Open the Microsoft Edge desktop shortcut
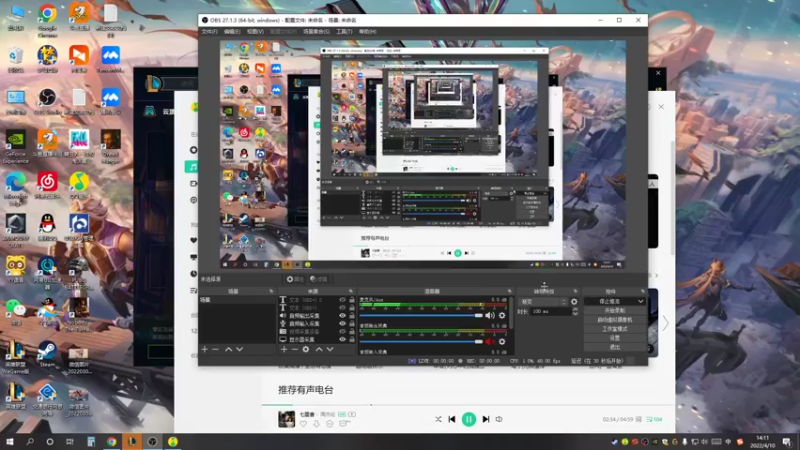This screenshot has height=450, width=800. [15, 187]
